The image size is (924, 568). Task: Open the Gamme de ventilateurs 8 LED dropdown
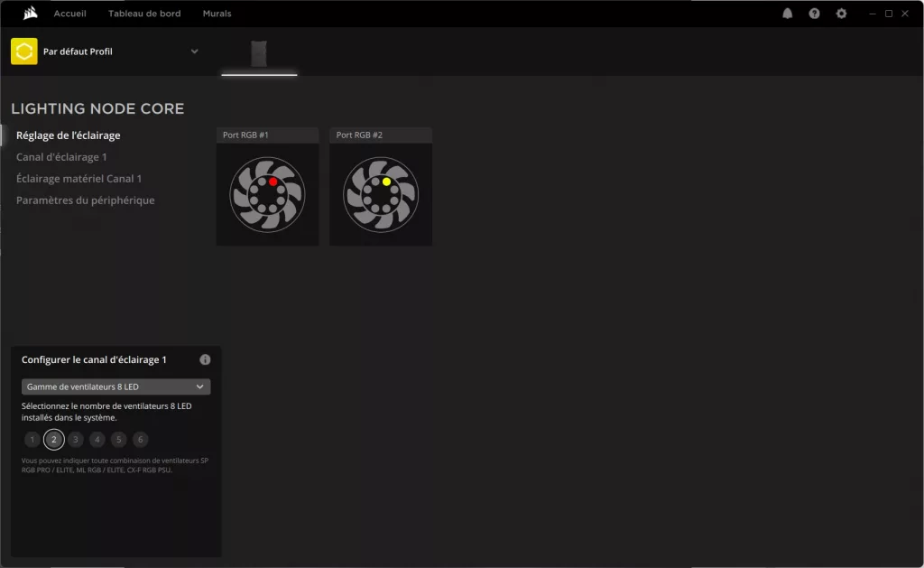click(x=116, y=386)
